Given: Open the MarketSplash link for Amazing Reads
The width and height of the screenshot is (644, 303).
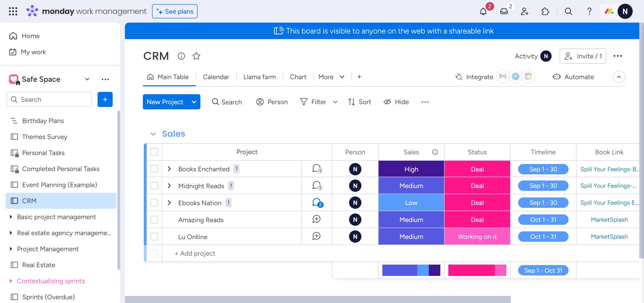Looking at the screenshot, I should pyautogui.click(x=609, y=220).
